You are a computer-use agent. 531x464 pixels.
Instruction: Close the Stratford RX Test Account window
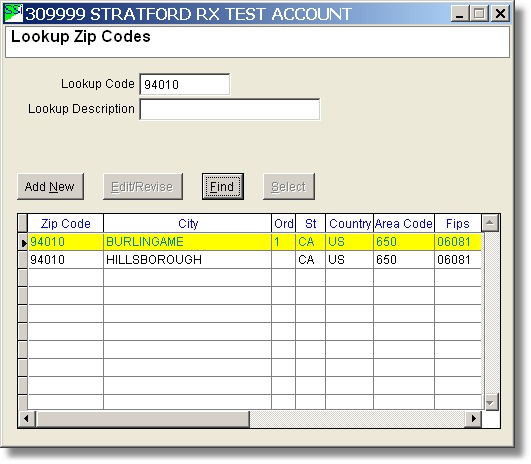point(500,14)
